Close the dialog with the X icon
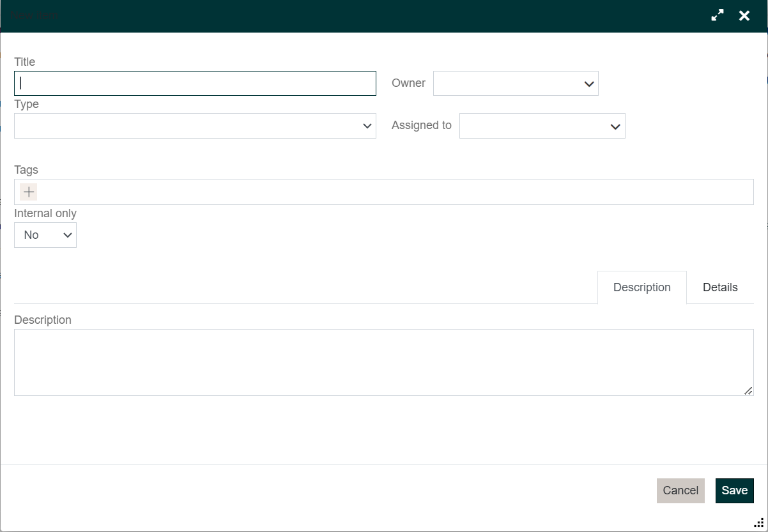768x532 pixels. pyautogui.click(x=744, y=16)
